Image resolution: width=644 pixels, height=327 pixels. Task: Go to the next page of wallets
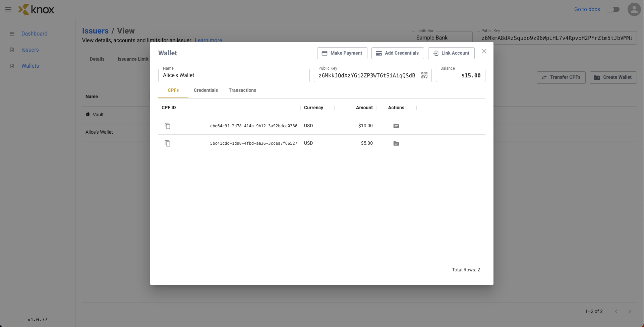pyautogui.click(x=630, y=311)
